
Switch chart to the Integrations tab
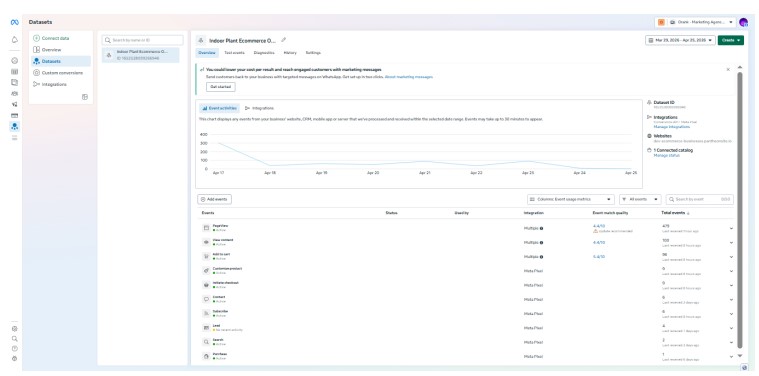click(259, 108)
